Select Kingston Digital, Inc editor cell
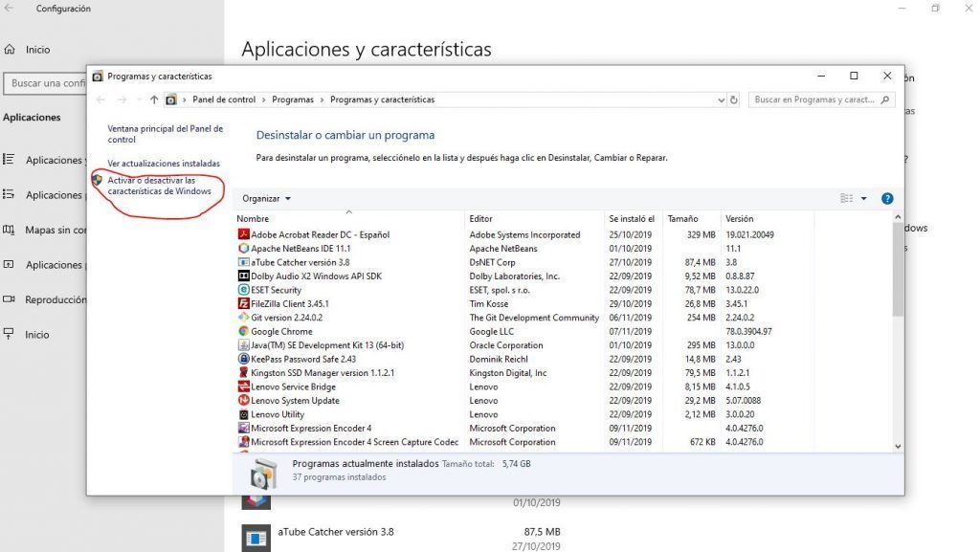The height and width of the screenshot is (552, 980). pyautogui.click(x=508, y=372)
